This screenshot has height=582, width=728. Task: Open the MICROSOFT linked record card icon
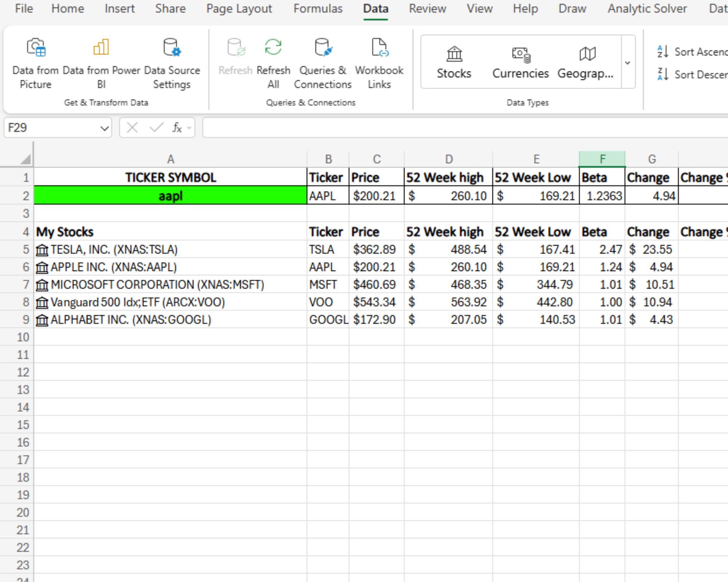tap(42, 284)
